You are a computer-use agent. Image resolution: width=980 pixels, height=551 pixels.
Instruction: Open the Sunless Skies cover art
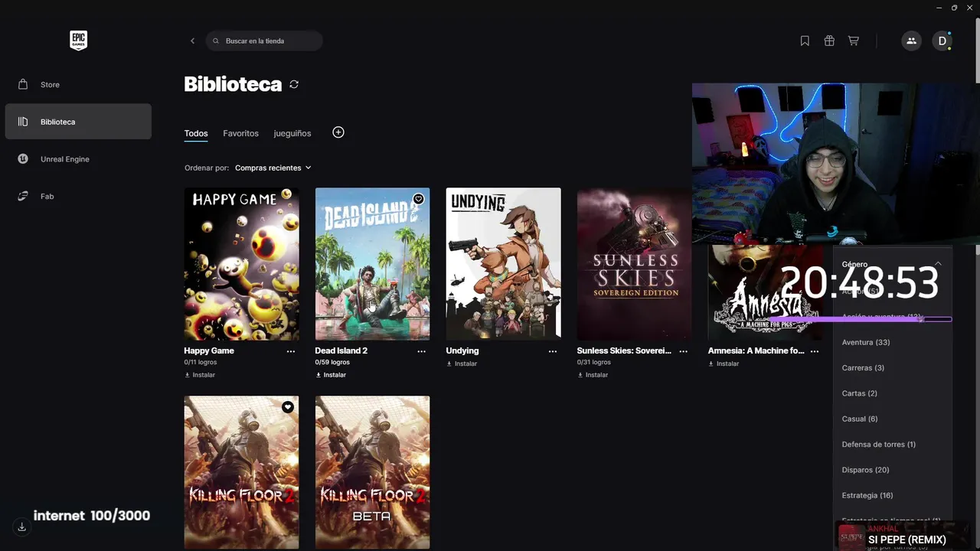[635, 264]
